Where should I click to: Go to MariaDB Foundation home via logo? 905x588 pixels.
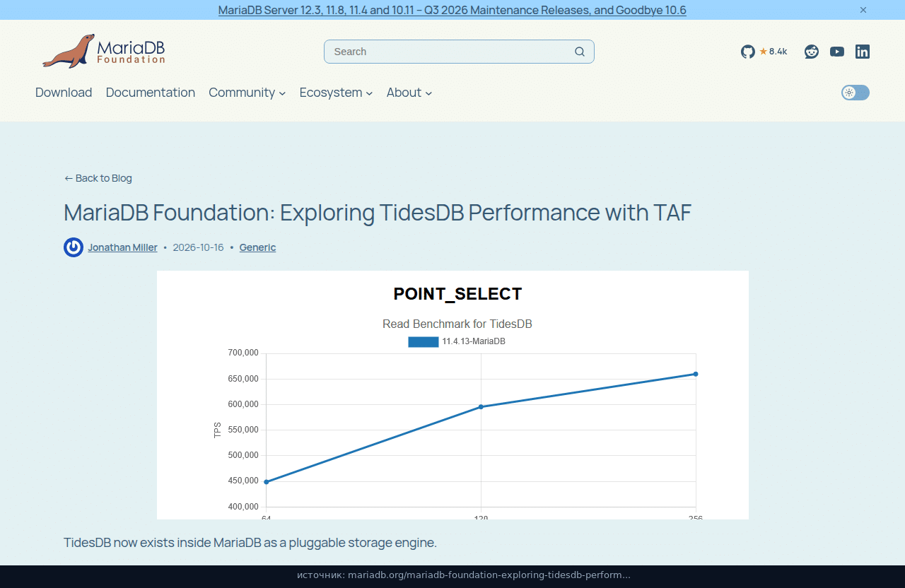pos(103,51)
